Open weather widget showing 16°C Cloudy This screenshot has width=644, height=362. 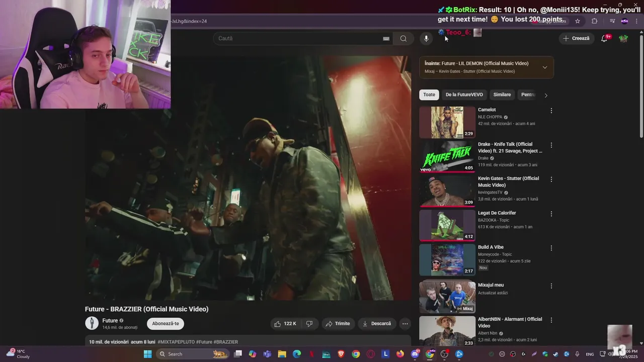[18, 354]
